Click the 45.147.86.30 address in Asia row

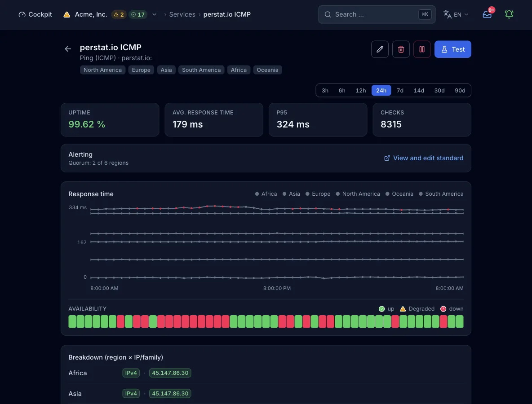click(170, 394)
